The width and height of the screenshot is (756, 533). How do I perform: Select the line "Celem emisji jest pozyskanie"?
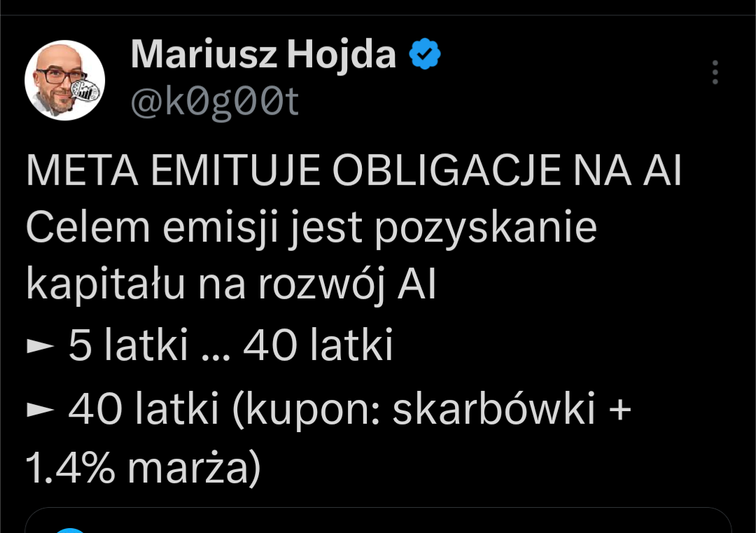point(311,228)
